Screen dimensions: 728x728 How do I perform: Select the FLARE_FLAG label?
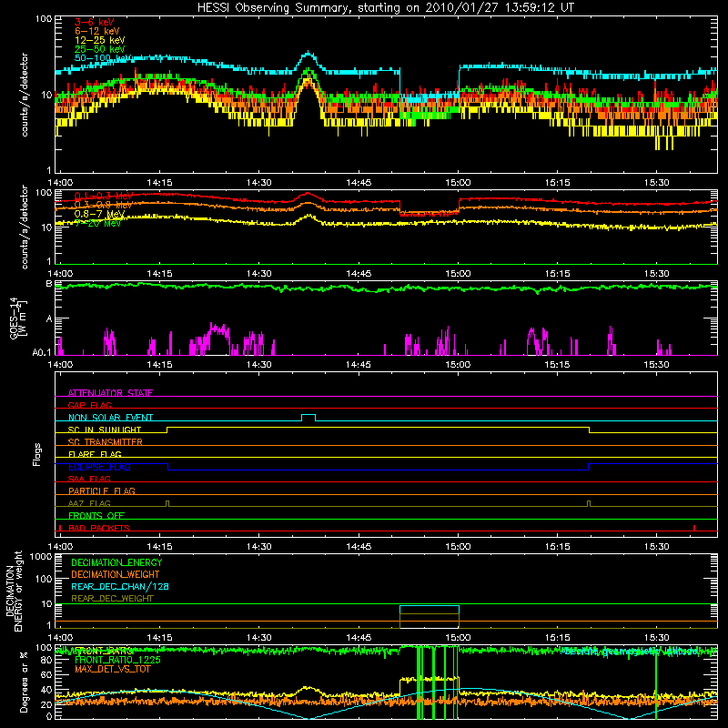click(x=95, y=454)
